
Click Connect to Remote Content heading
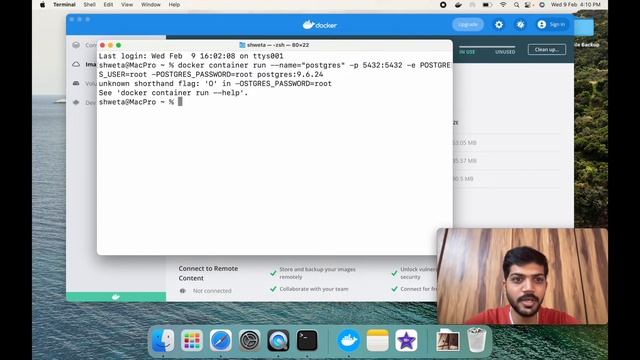click(x=208, y=273)
